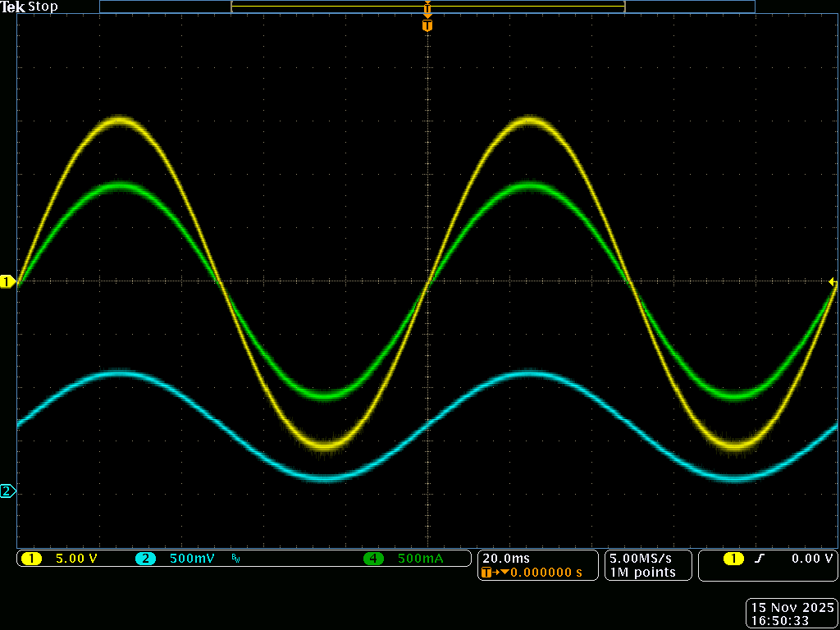Click the date and time display
The width and height of the screenshot is (840, 630).
tap(792, 614)
